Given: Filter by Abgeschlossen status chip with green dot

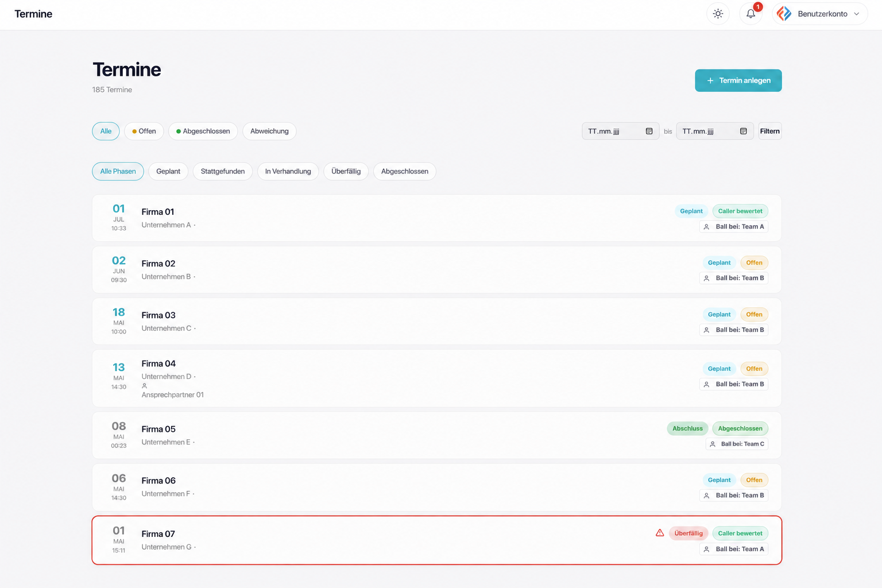Looking at the screenshot, I should point(203,131).
